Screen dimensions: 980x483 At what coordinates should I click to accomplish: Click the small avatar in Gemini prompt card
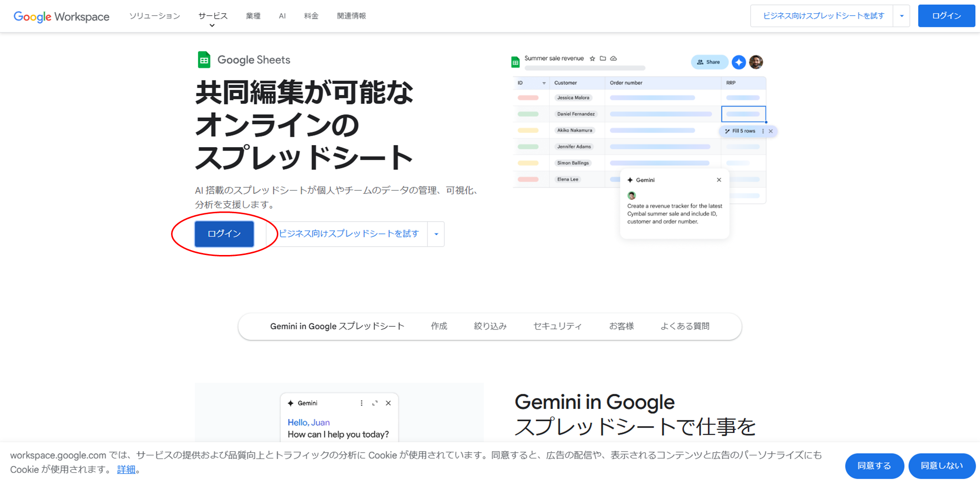(x=632, y=196)
